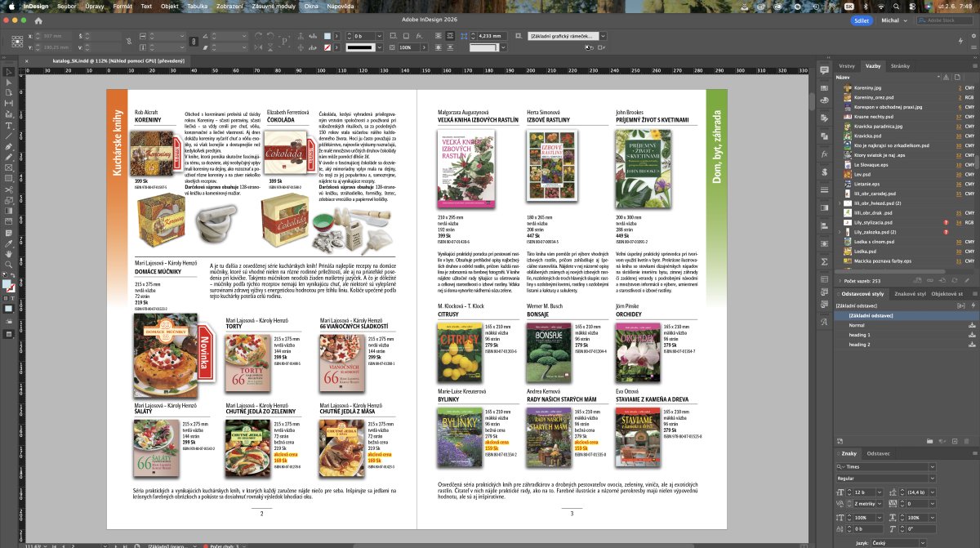This screenshot has height=548, width=980.
Task: Click the quick apply lightning icon in control bar
Action: (x=960, y=41)
